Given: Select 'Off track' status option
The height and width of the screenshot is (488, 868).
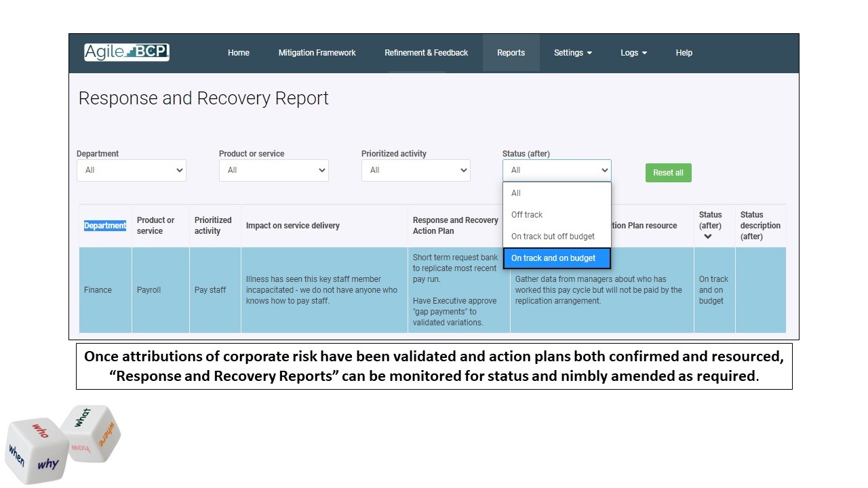Looking at the screenshot, I should [x=527, y=215].
